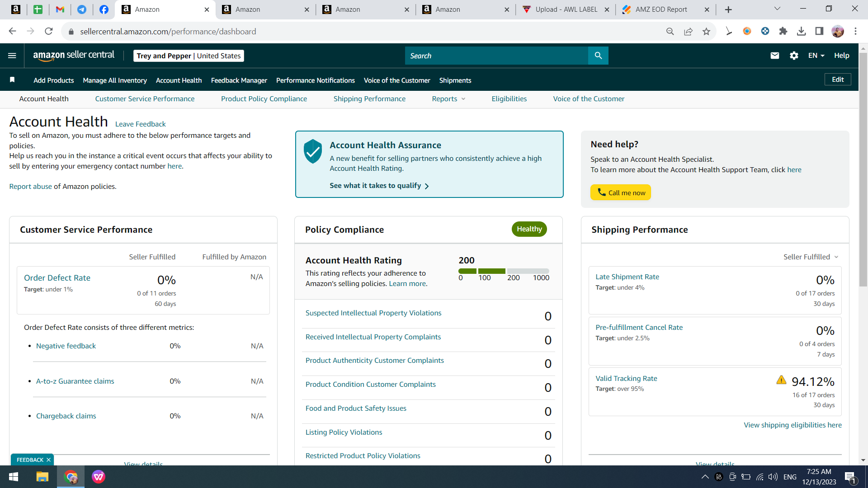The width and height of the screenshot is (868, 488).
Task: Click the bookmark flag icon in the navigation bar
Action: [x=12, y=80]
